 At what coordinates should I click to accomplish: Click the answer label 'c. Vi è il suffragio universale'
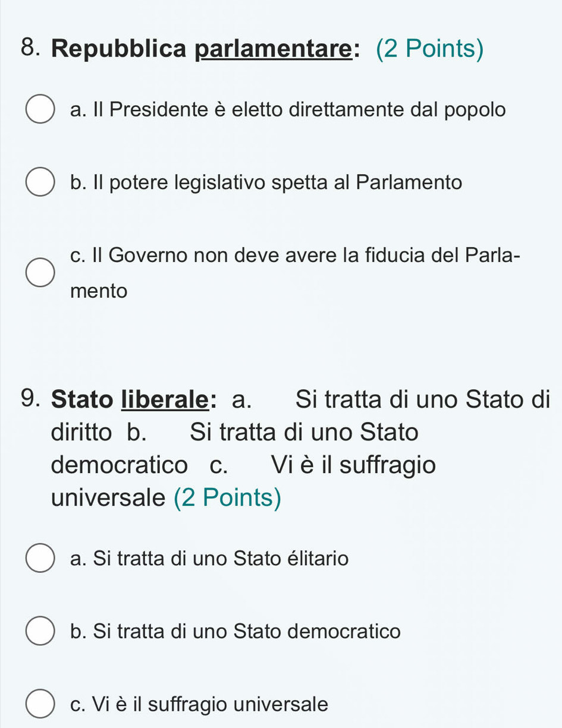(x=199, y=704)
